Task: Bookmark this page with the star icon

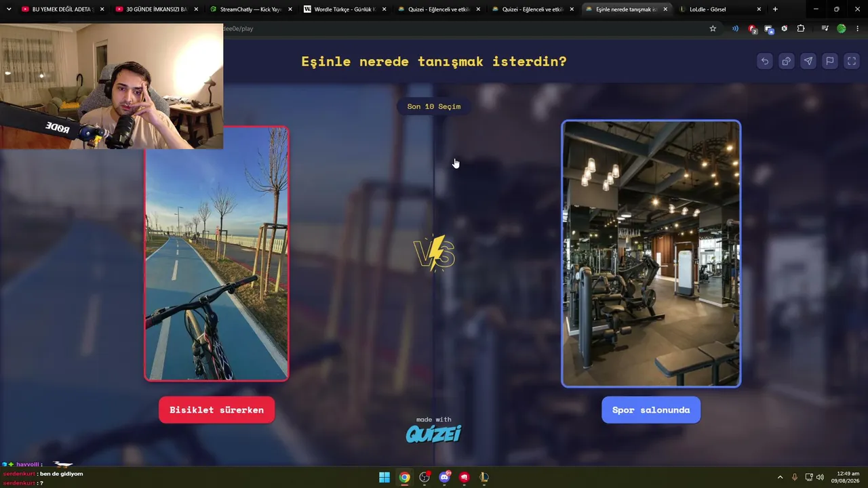Action: coord(713,28)
